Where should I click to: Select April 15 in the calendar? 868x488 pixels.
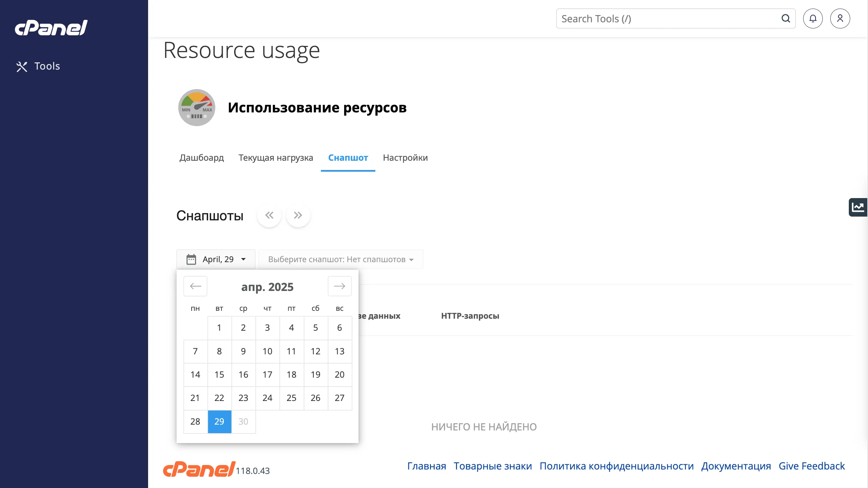click(x=219, y=375)
